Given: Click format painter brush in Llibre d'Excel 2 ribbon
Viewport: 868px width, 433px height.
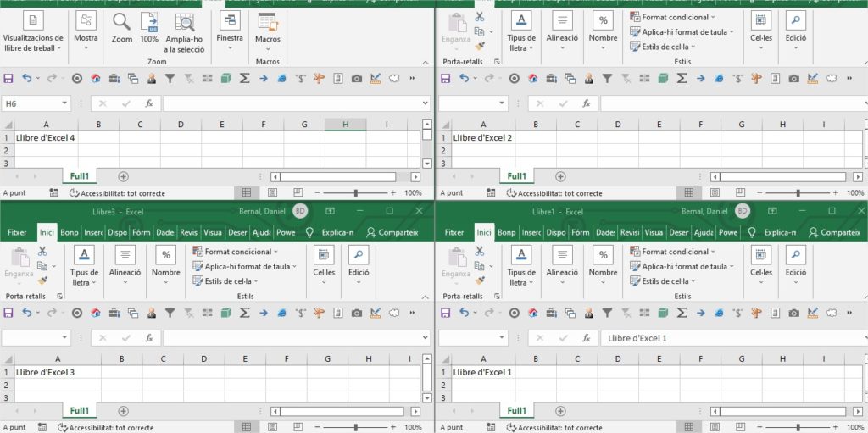Looking at the screenshot, I should point(480,46).
